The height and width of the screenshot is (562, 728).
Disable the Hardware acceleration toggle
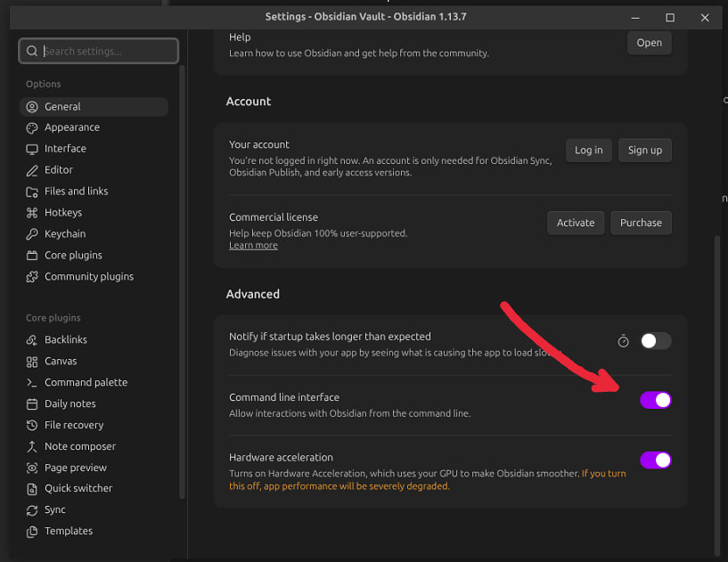(656, 460)
